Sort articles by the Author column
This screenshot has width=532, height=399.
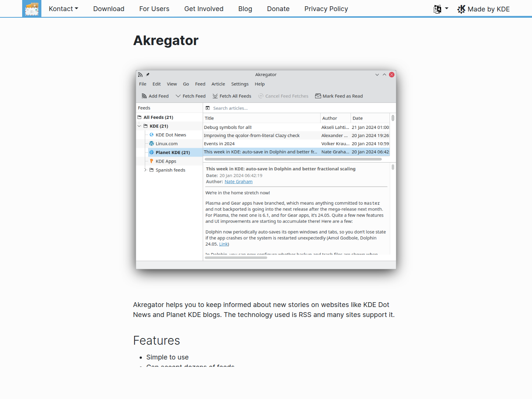coord(335,118)
